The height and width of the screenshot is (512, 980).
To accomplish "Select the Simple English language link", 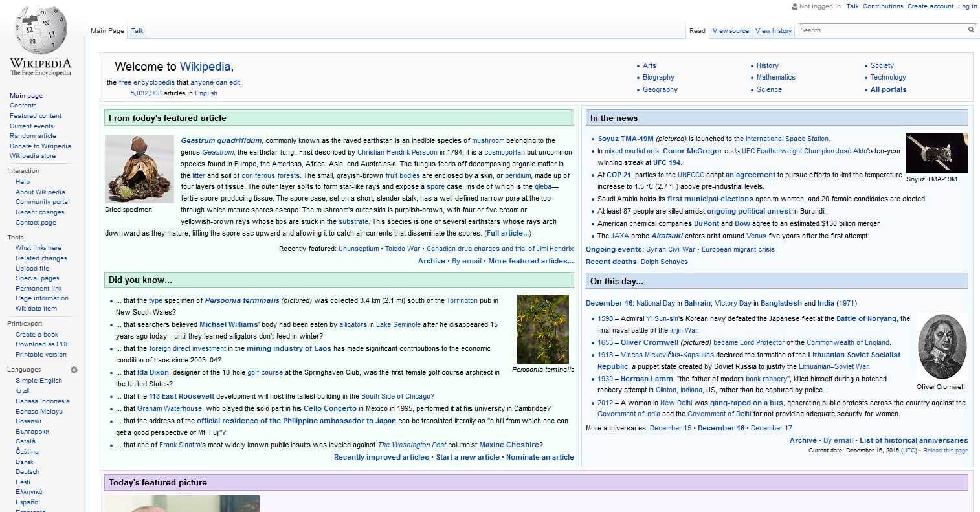I will tap(39, 381).
